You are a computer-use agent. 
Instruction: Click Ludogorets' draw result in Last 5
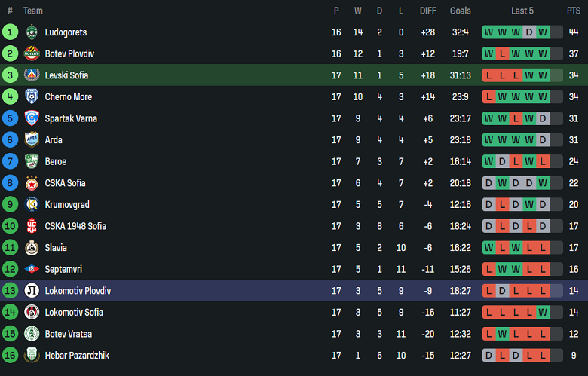pos(529,32)
